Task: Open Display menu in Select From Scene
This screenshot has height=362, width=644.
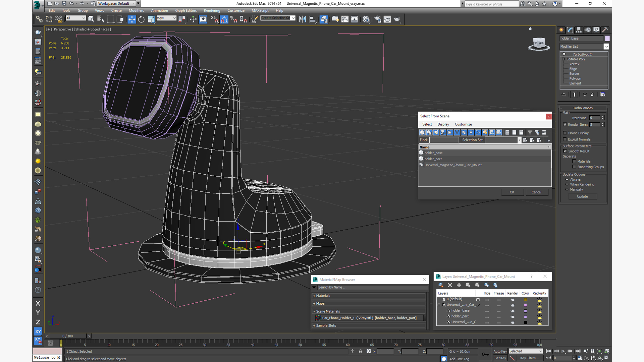Action: (x=443, y=124)
